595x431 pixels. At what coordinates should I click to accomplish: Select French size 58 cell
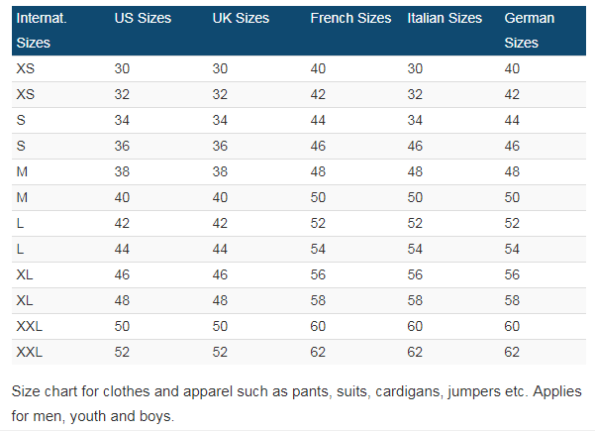point(318,301)
